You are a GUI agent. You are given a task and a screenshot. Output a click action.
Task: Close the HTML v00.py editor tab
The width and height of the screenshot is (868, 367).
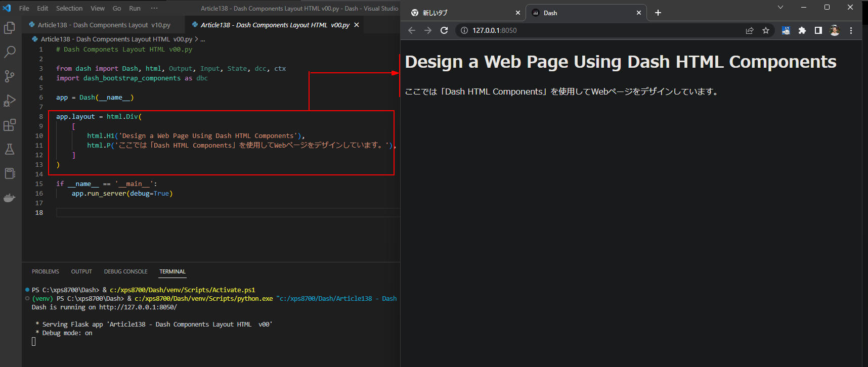(x=357, y=25)
